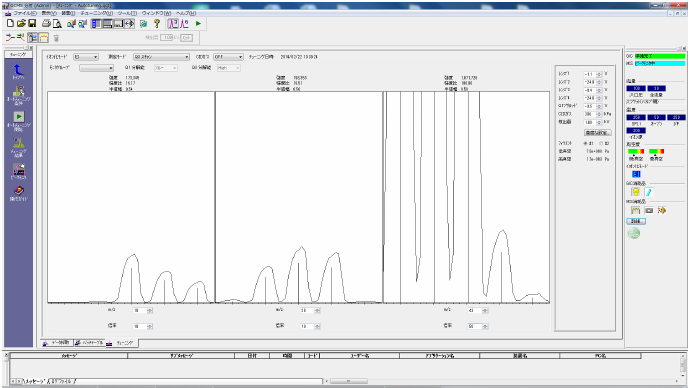Click the Lens 1 voltage stepper
Screen dimensions: 690x388
click(599, 74)
